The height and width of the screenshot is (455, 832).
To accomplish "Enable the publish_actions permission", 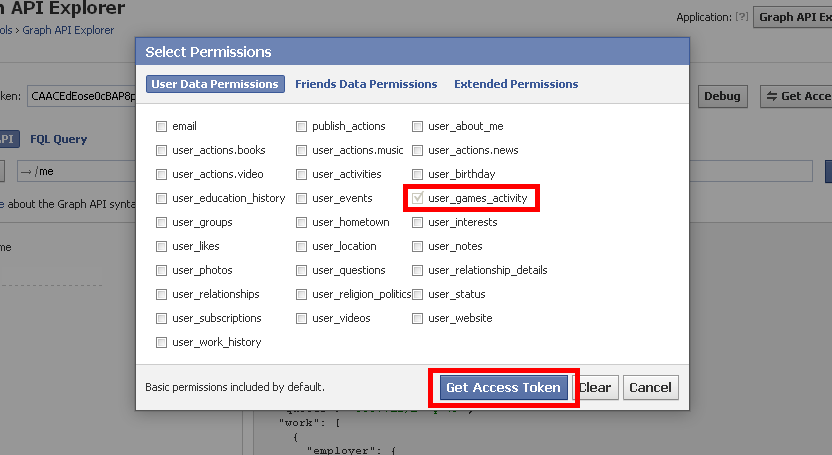I will [301, 126].
